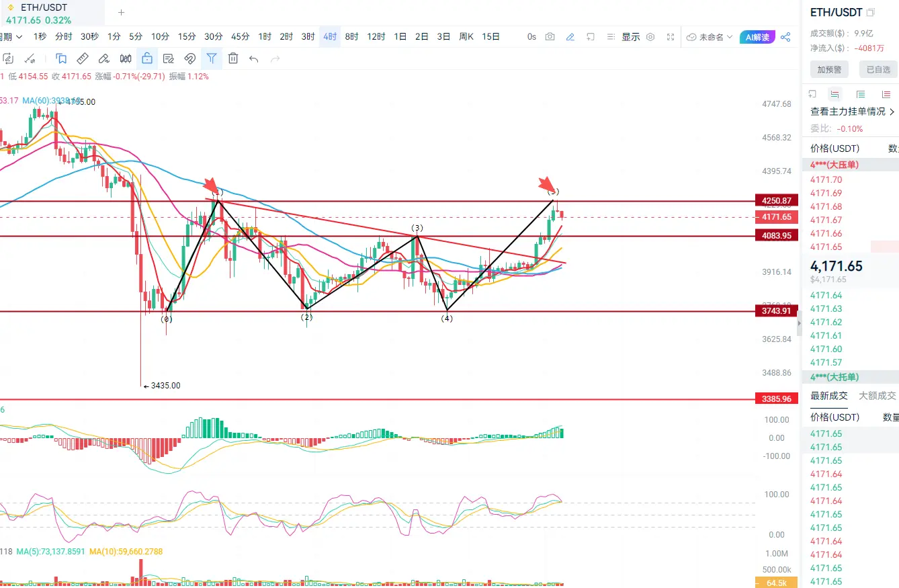Click the 4***(大托单) buy wall row
899x588 pixels.
click(851, 377)
